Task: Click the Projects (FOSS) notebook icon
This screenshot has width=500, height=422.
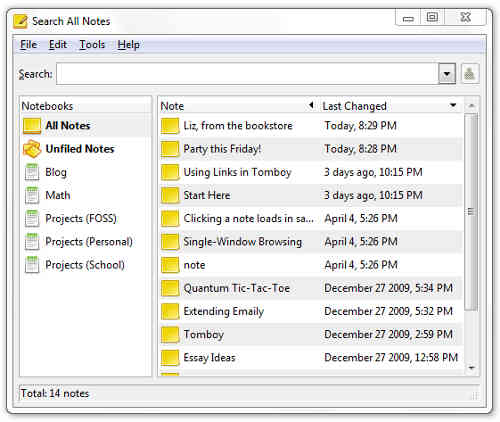Action: click(32, 219)
